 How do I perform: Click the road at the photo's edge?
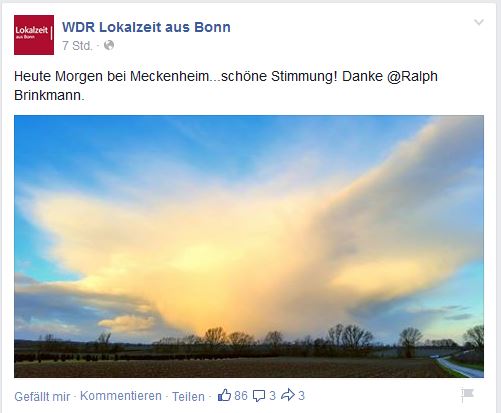coord(461,367)
